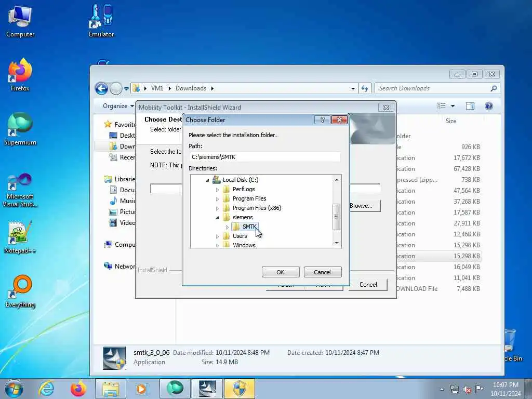Select the Users folder in the tree

[x=240, y=236]
